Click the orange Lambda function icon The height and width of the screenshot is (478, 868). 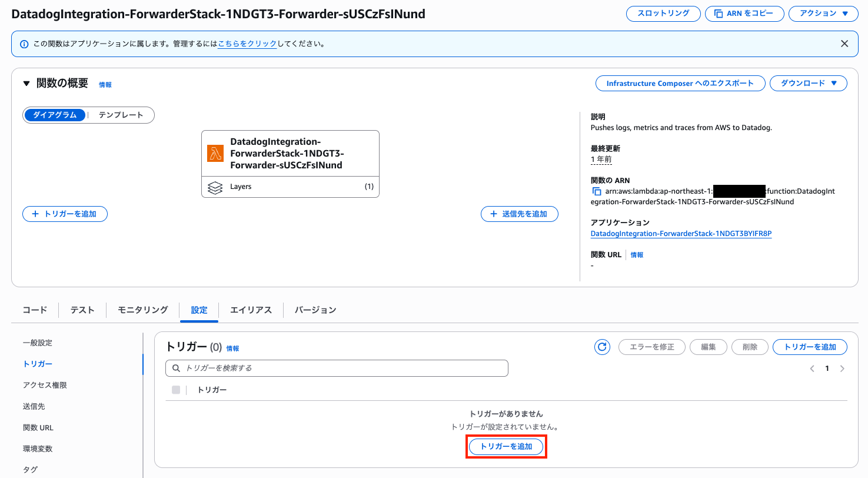tap(215, 153)
